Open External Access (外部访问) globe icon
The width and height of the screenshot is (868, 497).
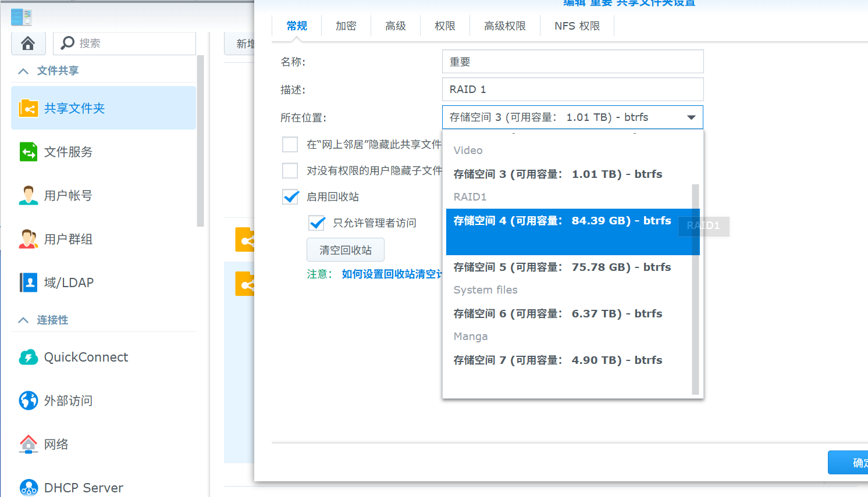coord(29,401)
